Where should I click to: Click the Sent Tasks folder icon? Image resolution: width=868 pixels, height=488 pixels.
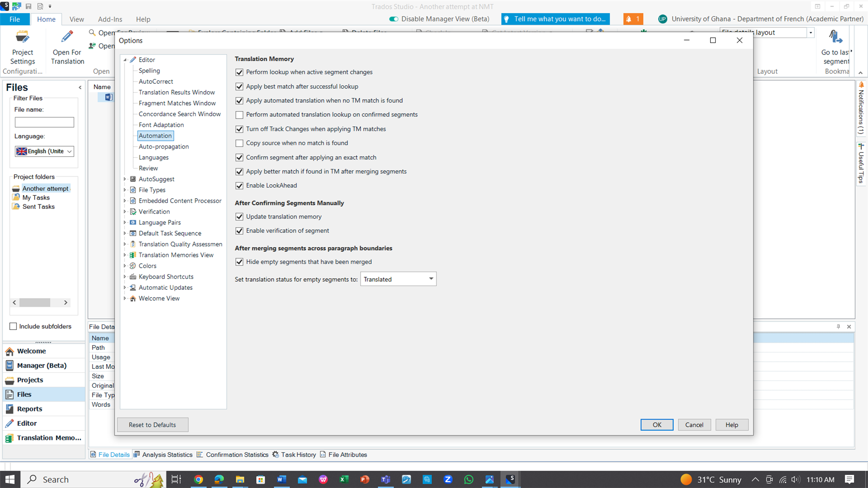[16, 206]
